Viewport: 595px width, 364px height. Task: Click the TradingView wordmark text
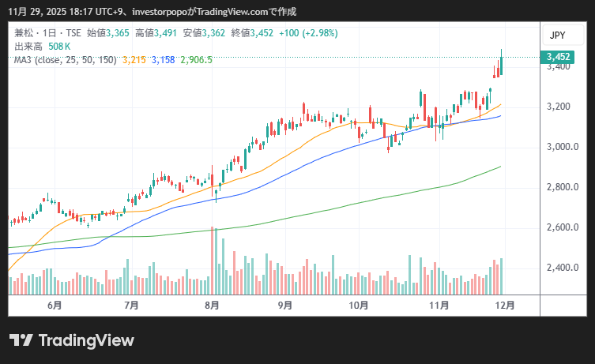(86, 340)
